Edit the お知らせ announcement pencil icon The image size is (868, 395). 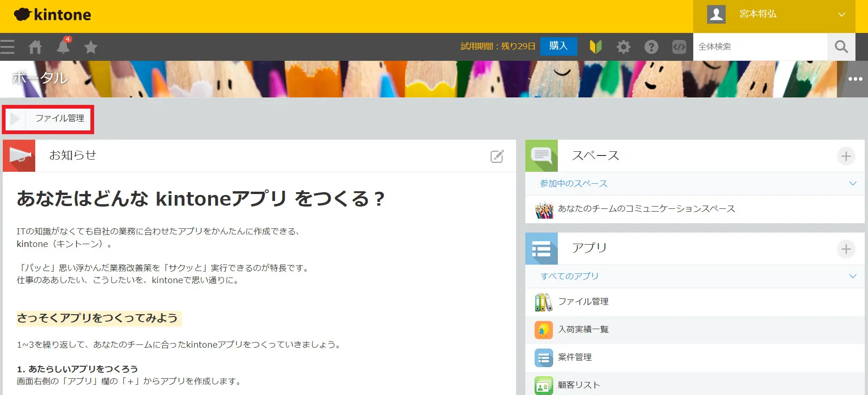[497, 156]
